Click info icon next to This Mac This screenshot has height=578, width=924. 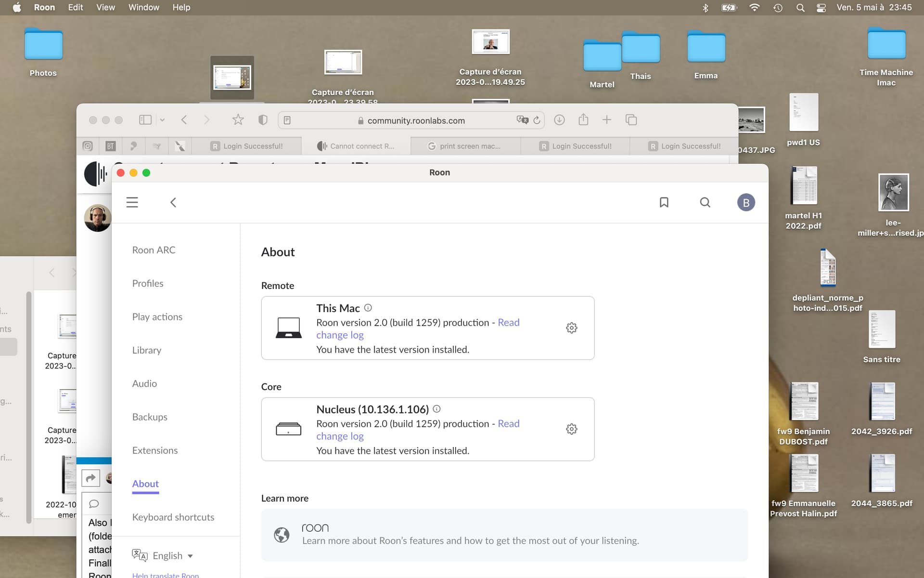click(368, 308)
